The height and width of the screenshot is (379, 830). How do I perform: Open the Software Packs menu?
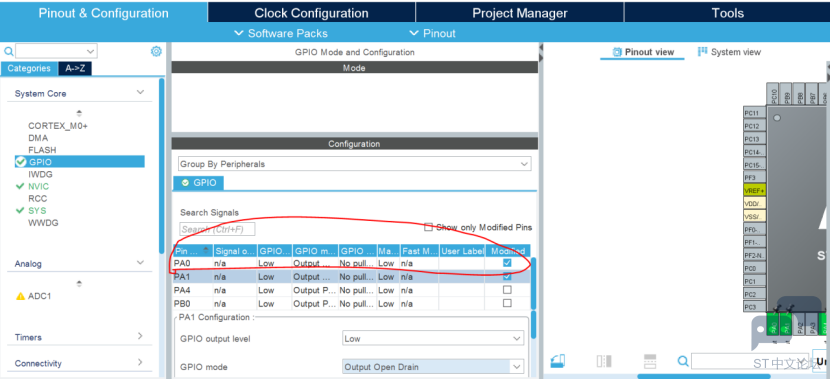281,33
